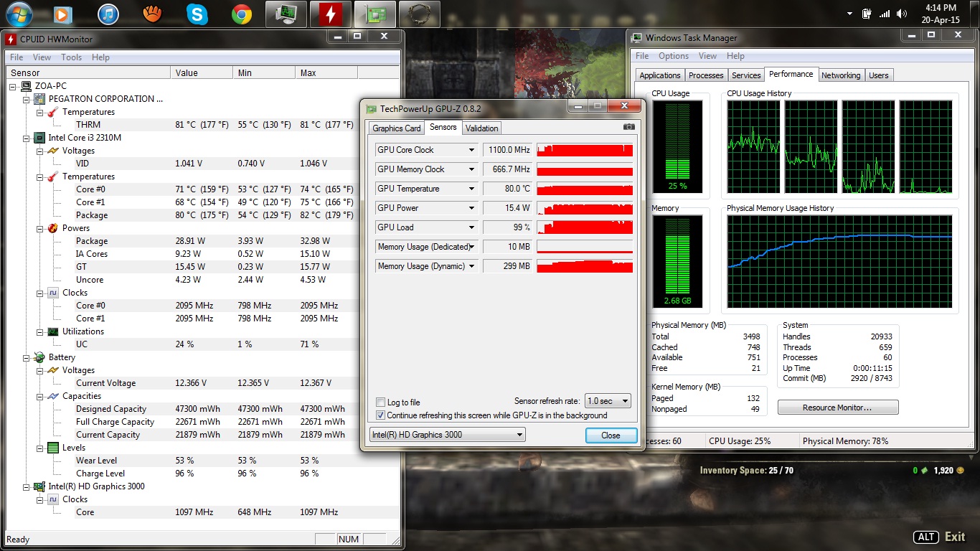Viewport: 980px width, 551px height.
Task: Open the GPU Temperature sensor dropdown
Action: click(x=471, y=189)
